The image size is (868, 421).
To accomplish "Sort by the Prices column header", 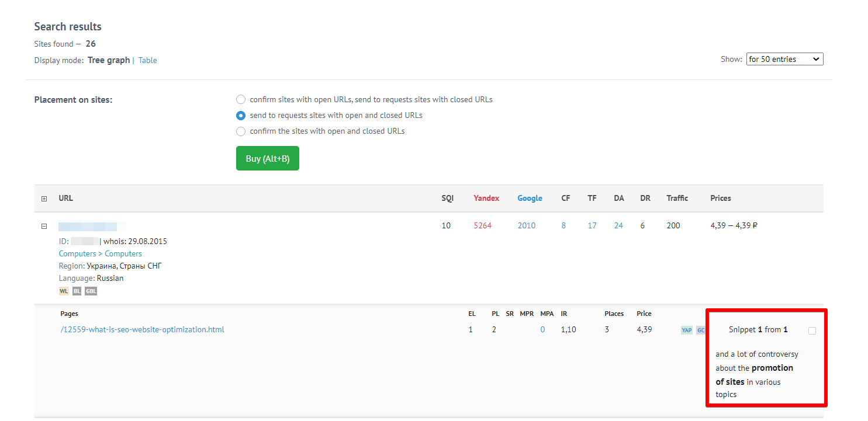I will tap(721, 198).
